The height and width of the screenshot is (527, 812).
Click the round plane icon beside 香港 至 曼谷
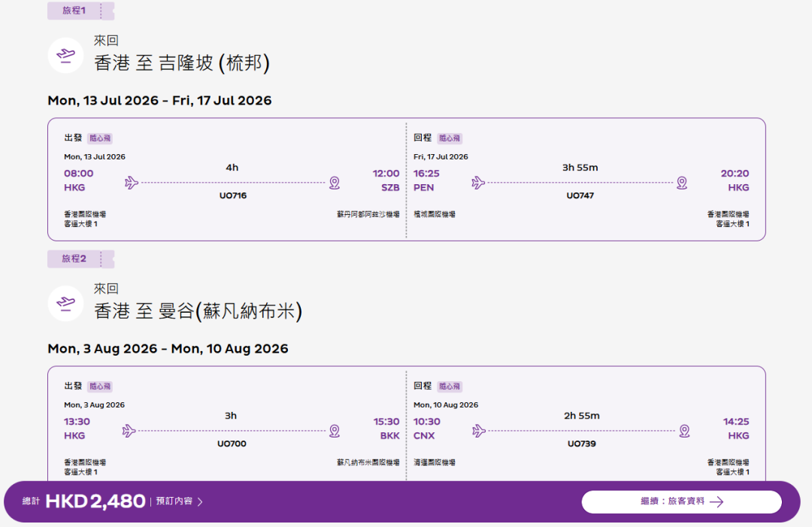pos(65,304)
